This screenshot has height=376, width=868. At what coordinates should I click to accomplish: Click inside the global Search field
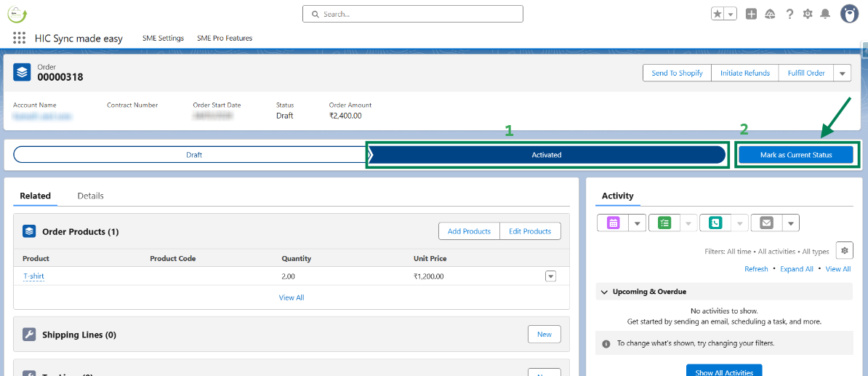coord(412,14)
